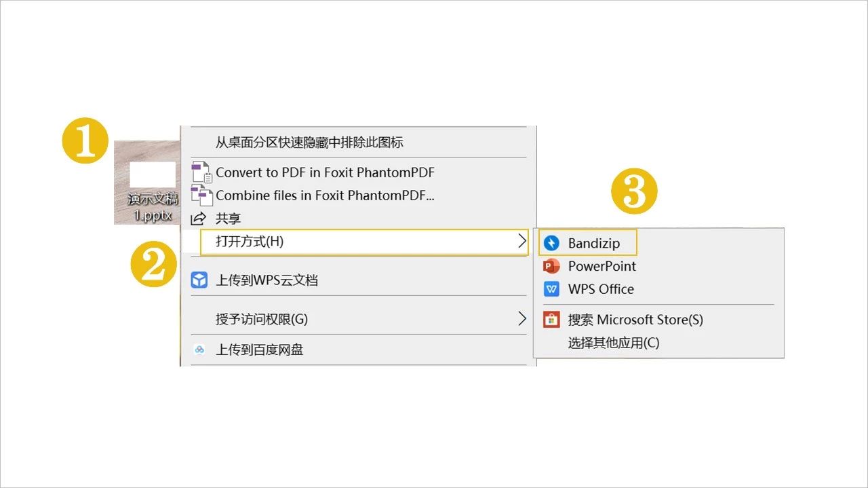This screenshot has width=868, height=488.
Task: Select the WPS Office blue icon
Action: click(x=552, y=289)
